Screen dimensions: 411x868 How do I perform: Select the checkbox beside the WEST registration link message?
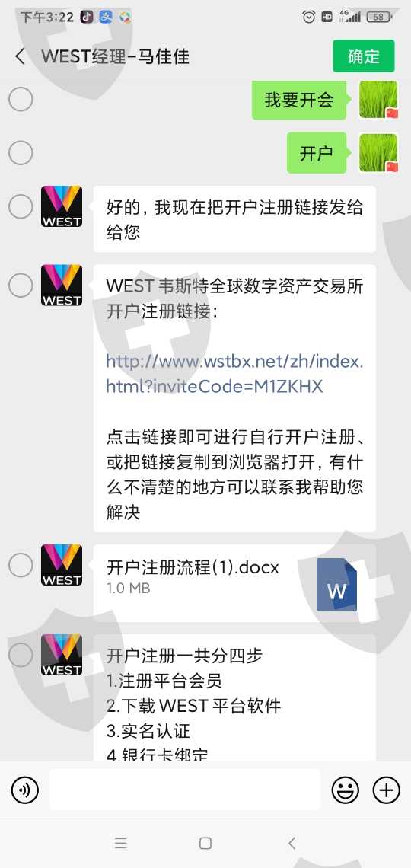coord(21,285)
